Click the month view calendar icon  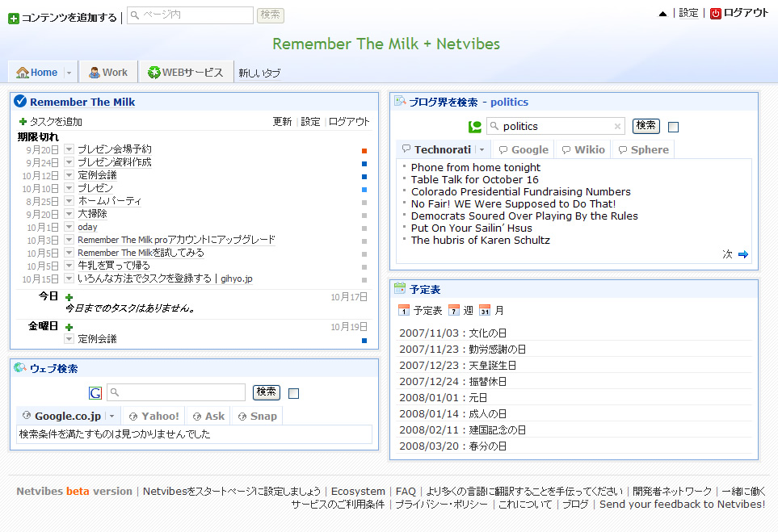pos(485,310)
